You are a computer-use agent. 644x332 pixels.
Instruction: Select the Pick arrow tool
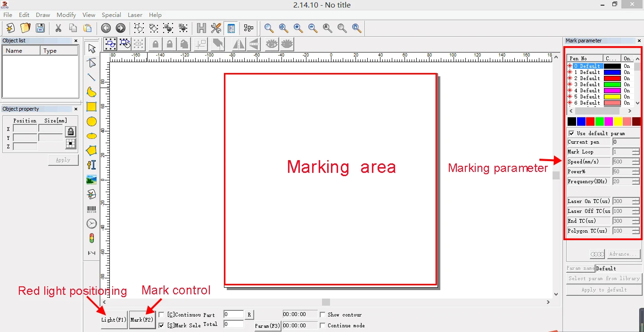click(91, 49)
